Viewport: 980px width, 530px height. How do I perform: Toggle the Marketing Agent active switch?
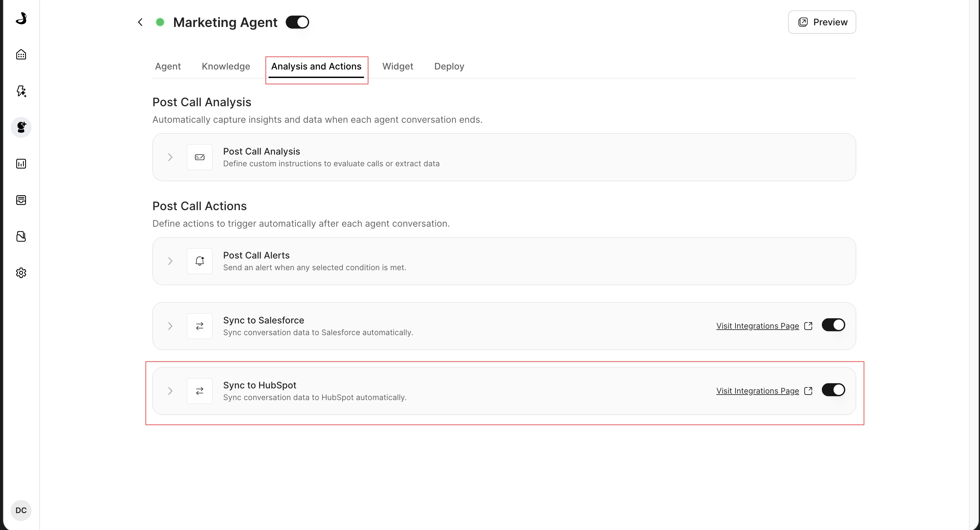(x=297, y=22)
